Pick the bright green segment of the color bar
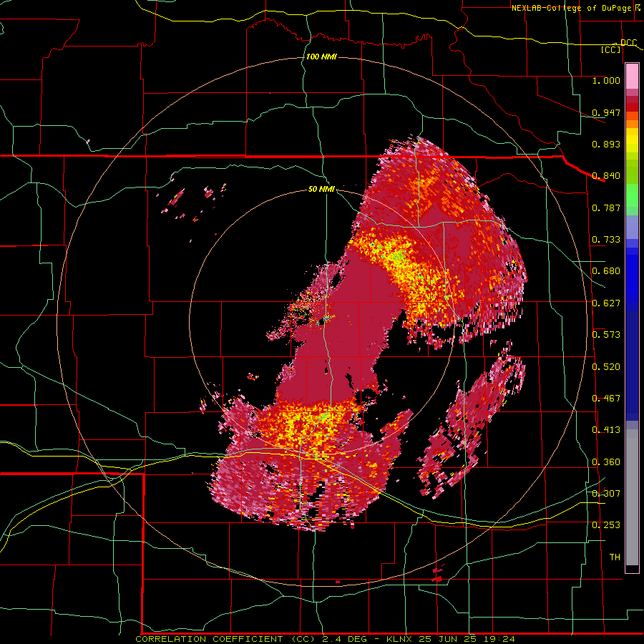The height and width of the screenshot is (644, 644). coord(632,195)
